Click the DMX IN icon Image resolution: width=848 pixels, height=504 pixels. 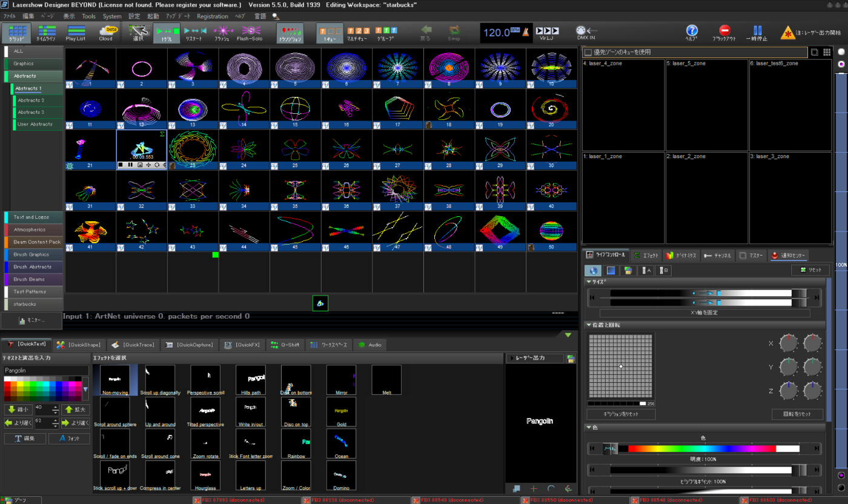point(585,33)
